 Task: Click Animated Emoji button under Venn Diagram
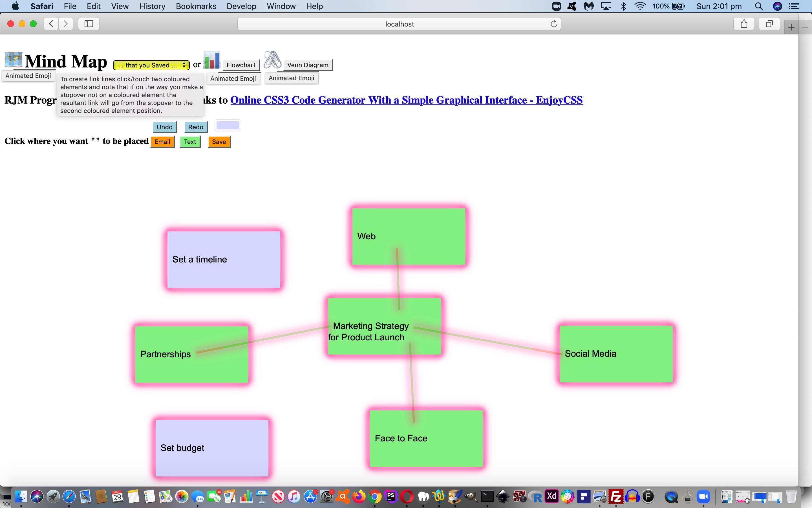pyautogui.click(x=292, y=78)
